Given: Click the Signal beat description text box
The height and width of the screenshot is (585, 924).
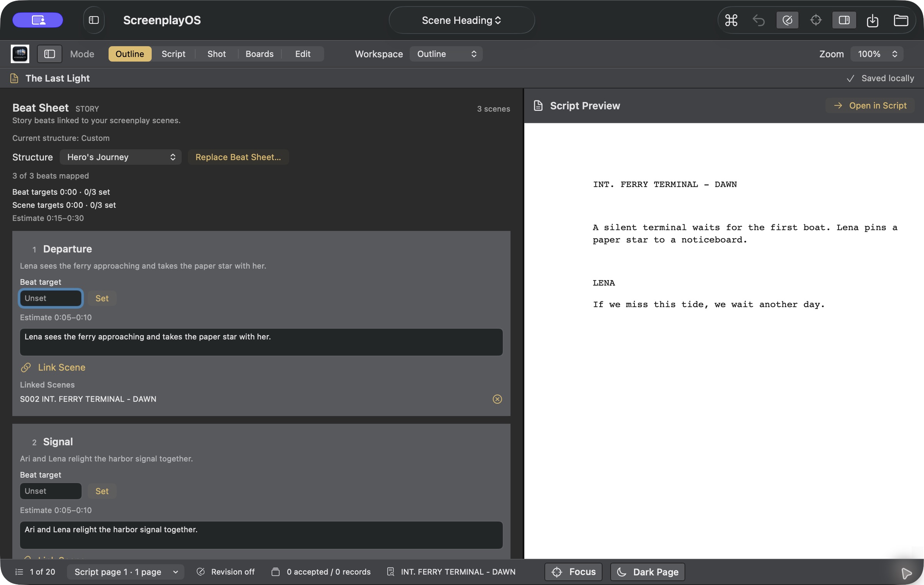Looking at the screenshot, I should point(261,535).
